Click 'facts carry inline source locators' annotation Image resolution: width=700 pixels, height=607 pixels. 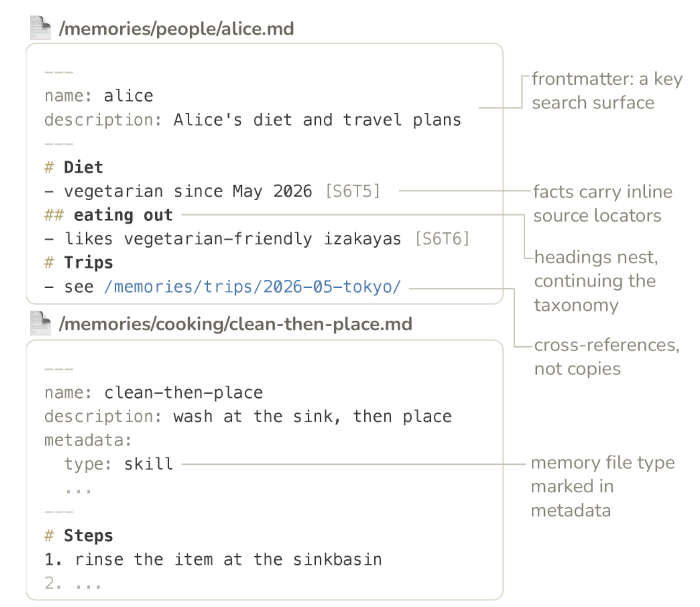pyautogui.click(x=603, y=204)
